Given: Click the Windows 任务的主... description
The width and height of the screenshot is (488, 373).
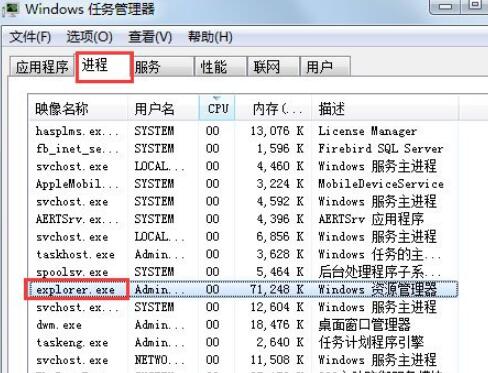Looking at the screenshot, I should tap(379, 255).
